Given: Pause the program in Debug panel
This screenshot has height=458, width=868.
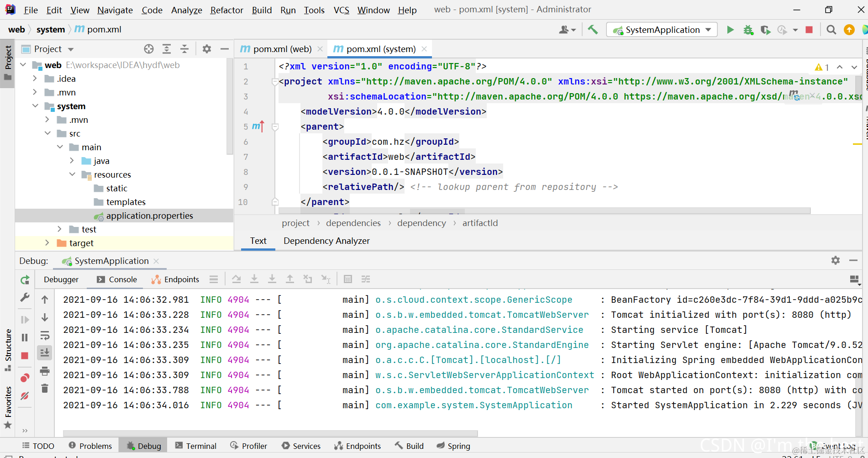Looking at the screenshot, I should click(25, 337).
